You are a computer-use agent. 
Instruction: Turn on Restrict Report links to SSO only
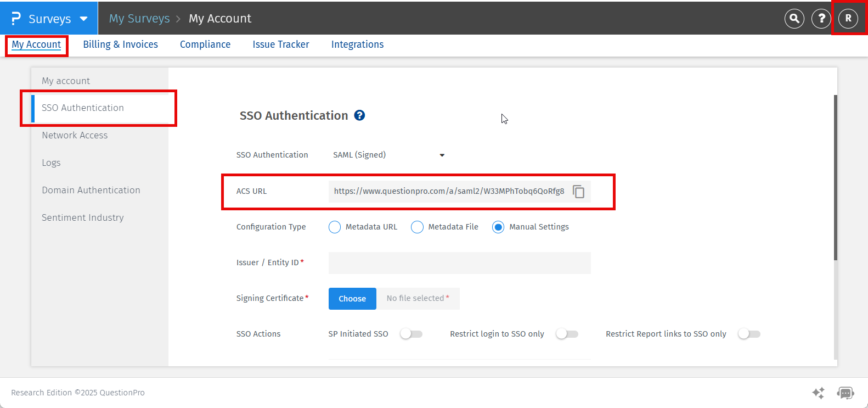tap(749, 334)
